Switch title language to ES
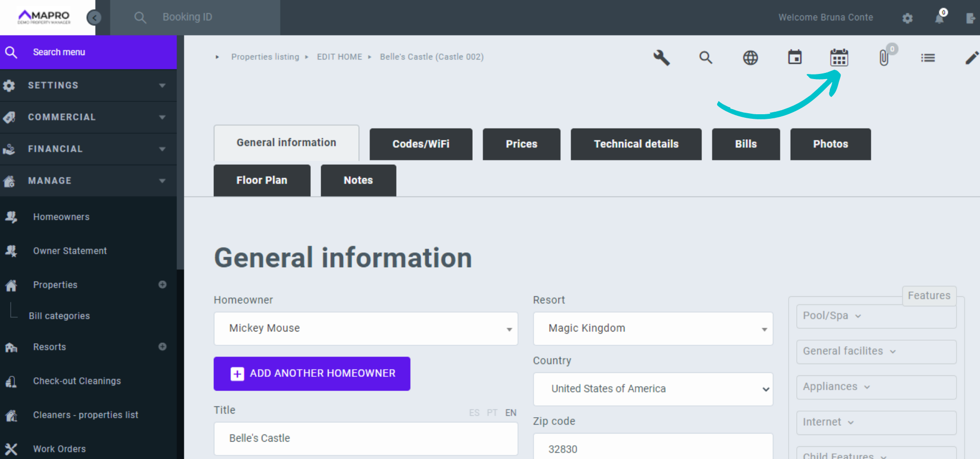 (474, 413)
